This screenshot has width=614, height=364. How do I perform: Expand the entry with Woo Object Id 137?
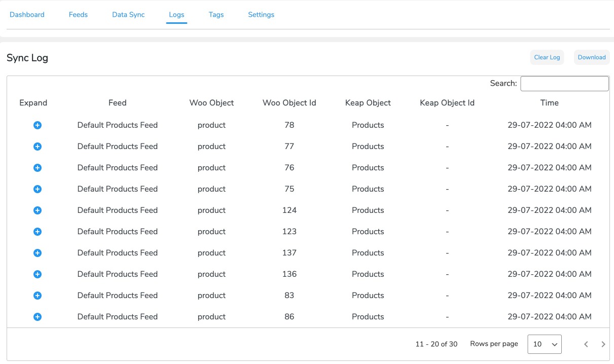coord(37,252)
